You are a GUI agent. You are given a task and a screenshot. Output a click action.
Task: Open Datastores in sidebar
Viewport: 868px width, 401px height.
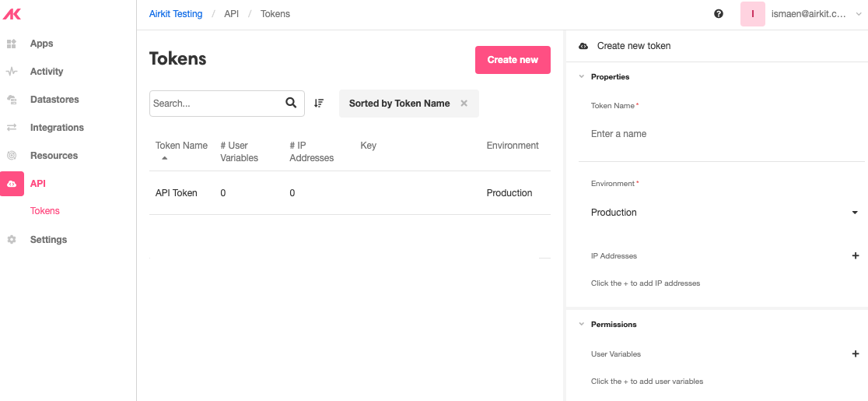coord(54,100)
